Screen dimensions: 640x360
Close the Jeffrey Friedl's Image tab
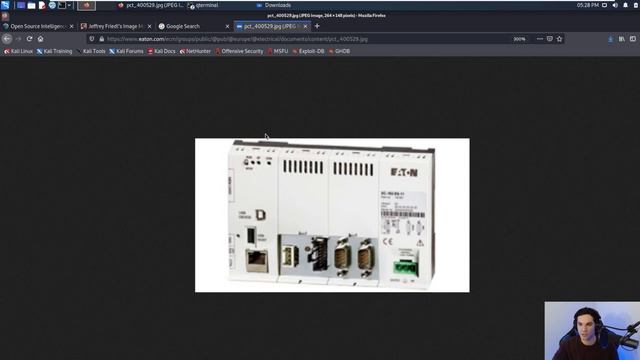pyautogui.click(x=149, y=26)
